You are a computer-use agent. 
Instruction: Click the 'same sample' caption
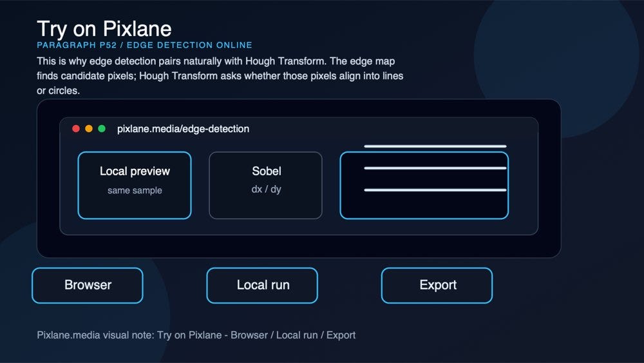tap(135, 190)
